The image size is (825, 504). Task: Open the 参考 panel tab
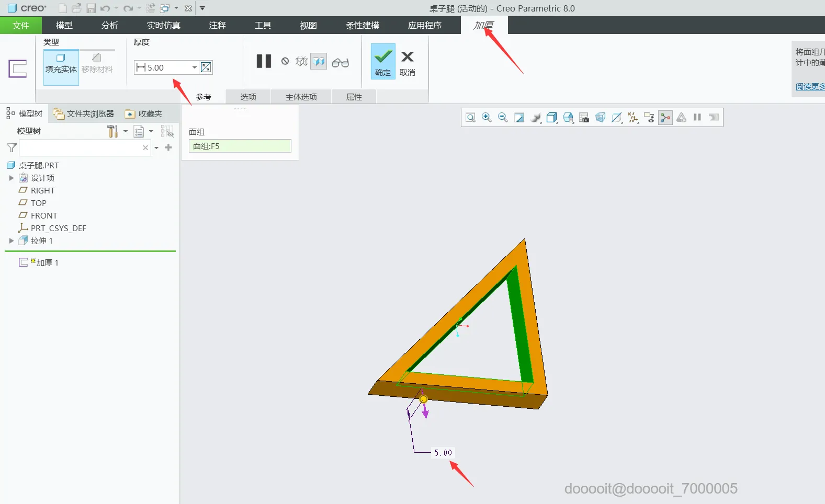(x=204, y=97)
